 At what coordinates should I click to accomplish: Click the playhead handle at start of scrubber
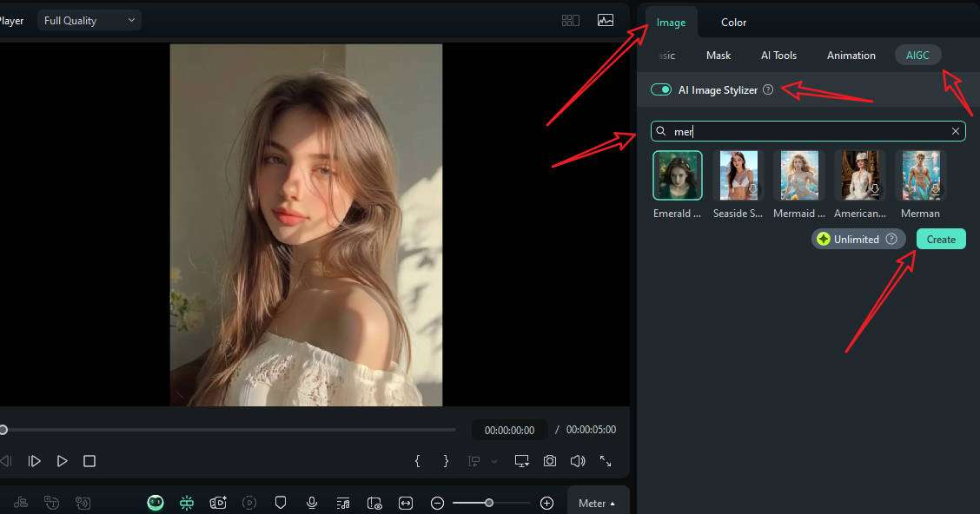tap(3, 430)
